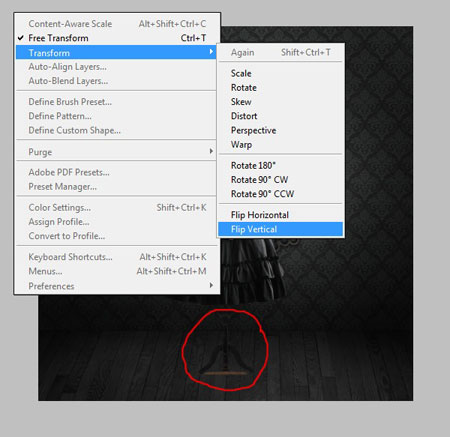Open Adobe PDF Presets...

117,172
